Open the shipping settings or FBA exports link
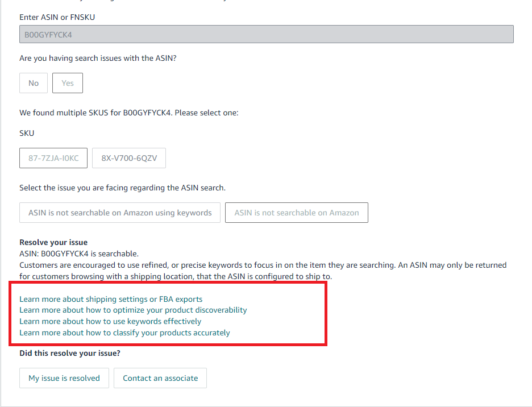 [x=111, y=299]
